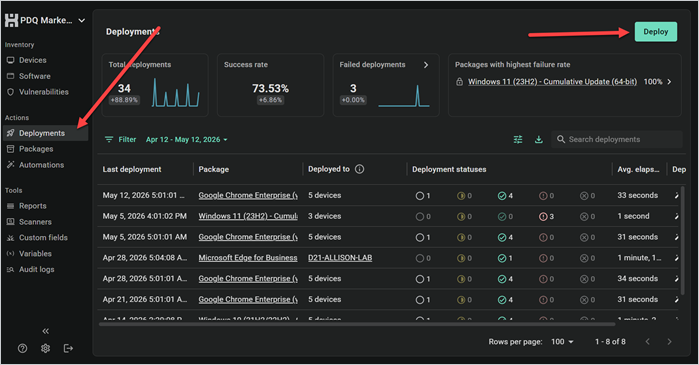Click the Avg. elaps... column header
The width and height of the screenshot is (699, 365).
point(638,169)
